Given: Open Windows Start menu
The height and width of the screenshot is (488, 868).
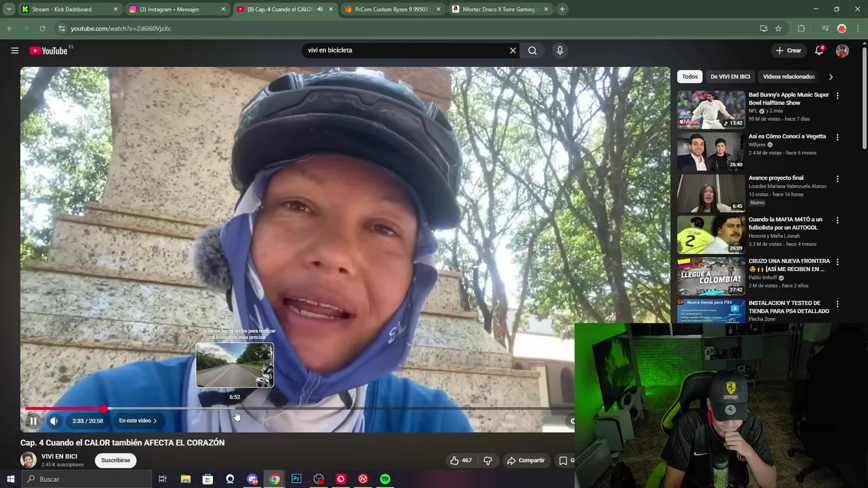Looking at the screenshot, I should [x=11, y=479].
